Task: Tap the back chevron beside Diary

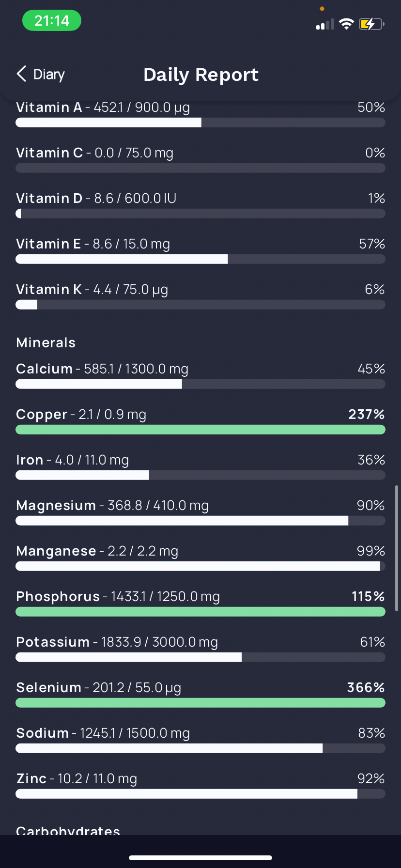Action: pos(21,74)
